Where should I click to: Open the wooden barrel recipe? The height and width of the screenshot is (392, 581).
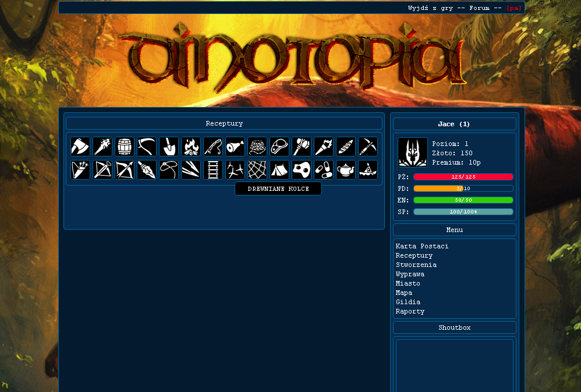125,146
